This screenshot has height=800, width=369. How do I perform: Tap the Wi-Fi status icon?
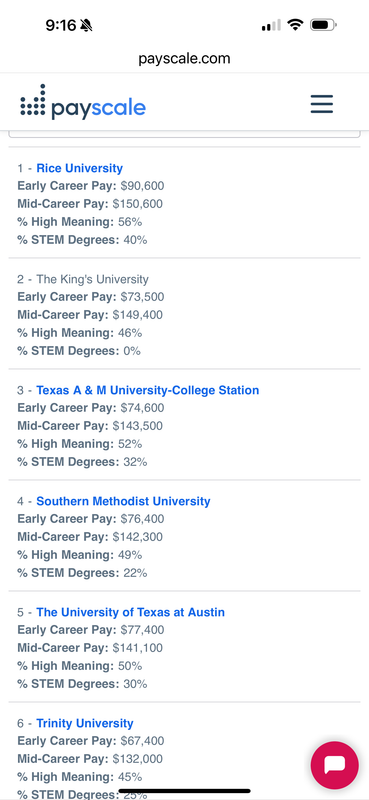pos(294,24)
